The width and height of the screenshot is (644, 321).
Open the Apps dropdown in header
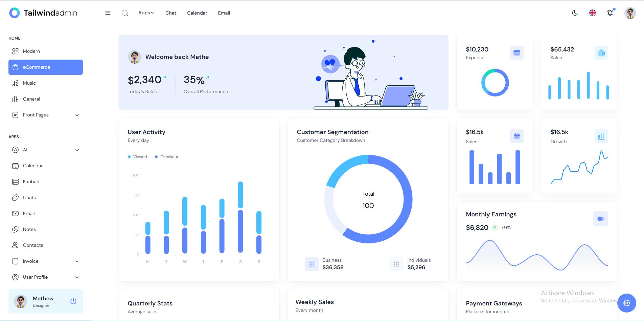[x=146, y=13]
